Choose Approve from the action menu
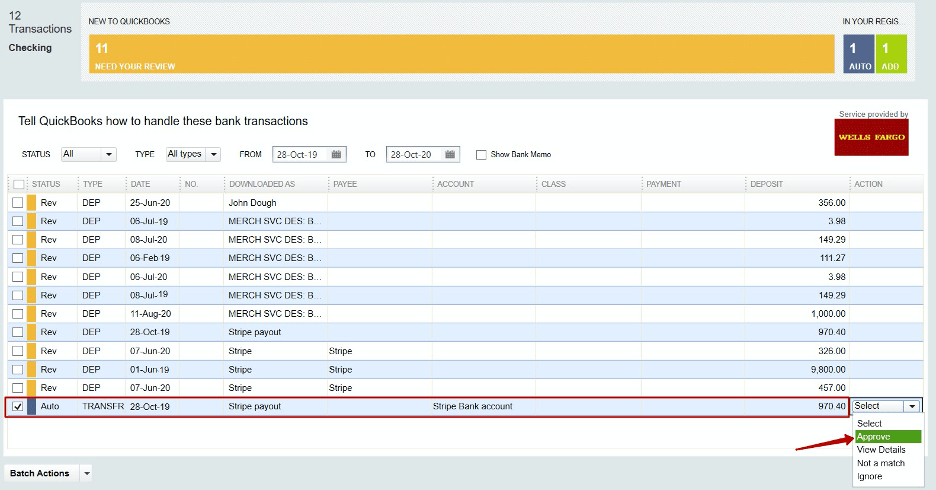The width and height of the screenshot is (936, 490). pyautogui.click(x=888, y=437)
